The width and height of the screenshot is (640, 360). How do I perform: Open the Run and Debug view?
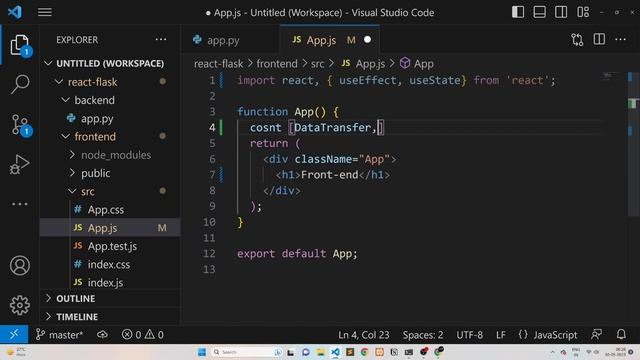[20, 164]
